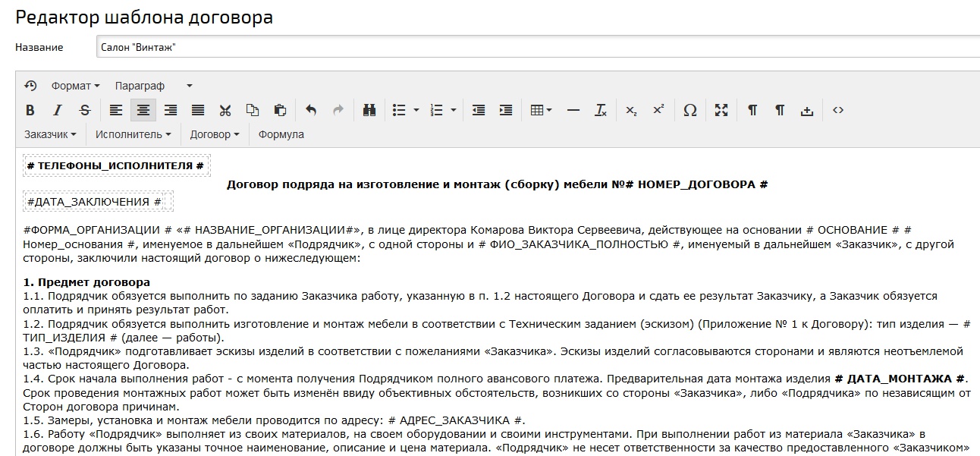The image size is (980, 456).
Task: Open the source code view
Action: [x=838, y=111]
